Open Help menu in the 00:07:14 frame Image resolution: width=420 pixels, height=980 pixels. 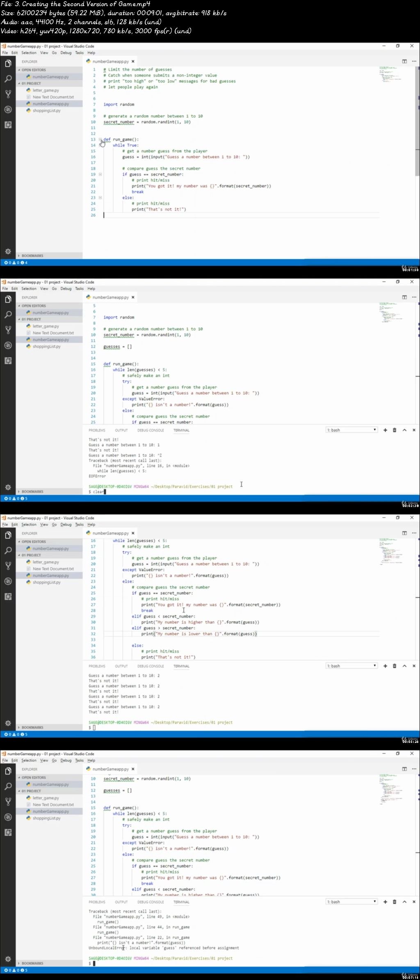coord(91,760)
